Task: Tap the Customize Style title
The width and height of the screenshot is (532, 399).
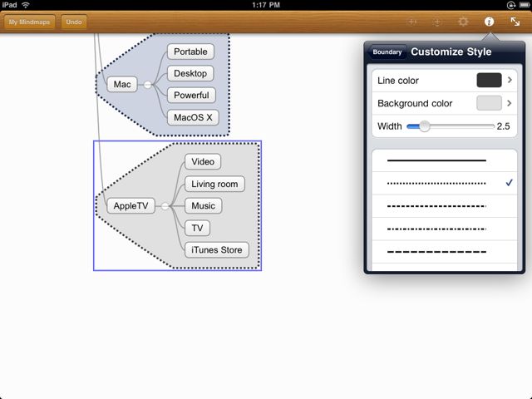Action: pos(451,52)
